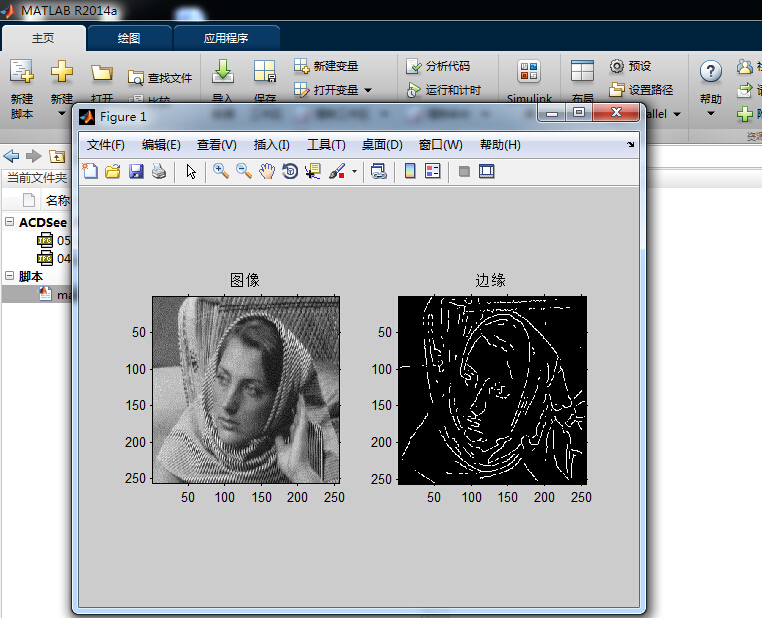Collapse 脚本 group in file browser
Viewport: 762px width, 618px height.
pyautogui.click(x=9, y=275)
